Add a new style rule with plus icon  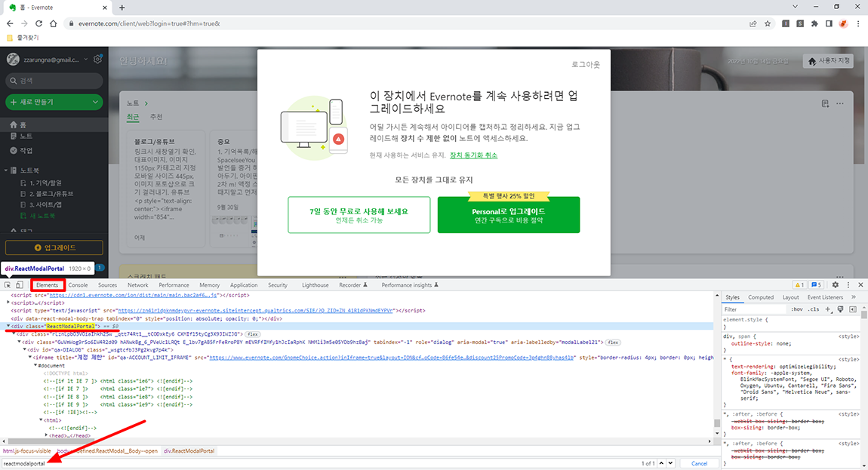click(828, 309)
